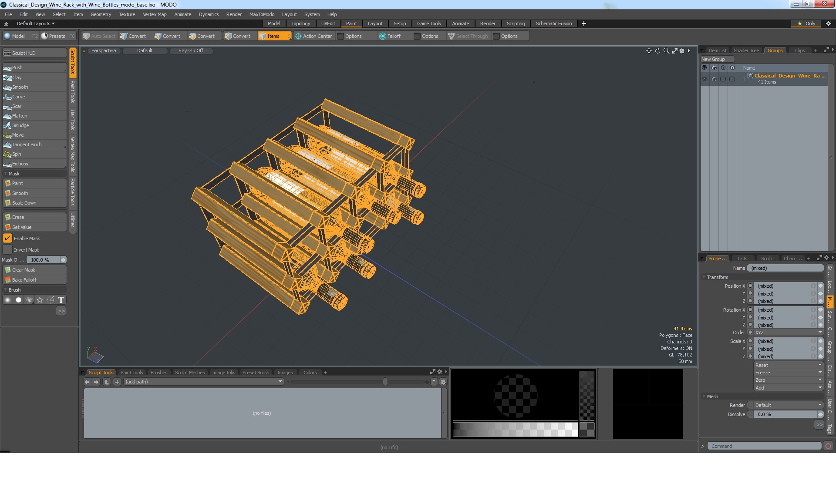Pick the Scar sculpt tool
This screenshot has width=836, height=504.
click(34, 106)
